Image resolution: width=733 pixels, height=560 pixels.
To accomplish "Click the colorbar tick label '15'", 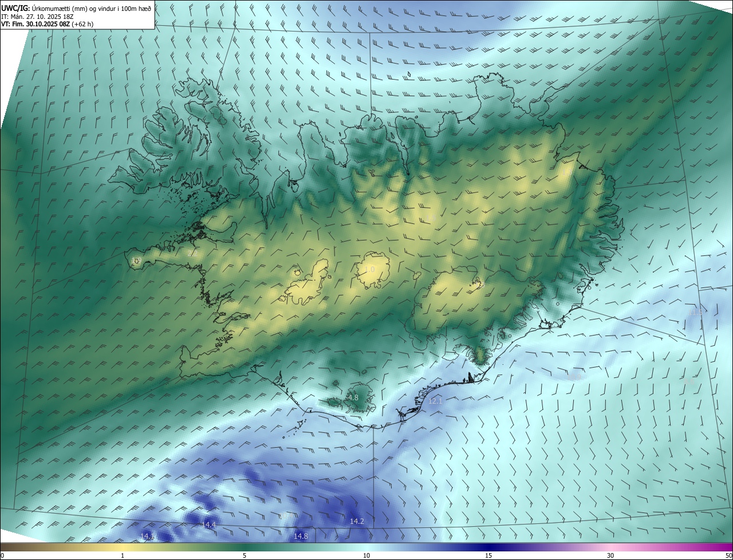I will tap(488, 555).
